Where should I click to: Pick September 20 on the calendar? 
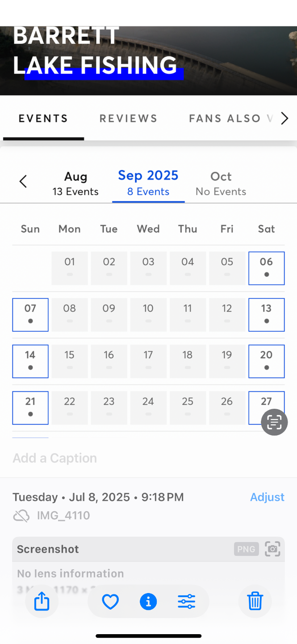coord(266,361)
